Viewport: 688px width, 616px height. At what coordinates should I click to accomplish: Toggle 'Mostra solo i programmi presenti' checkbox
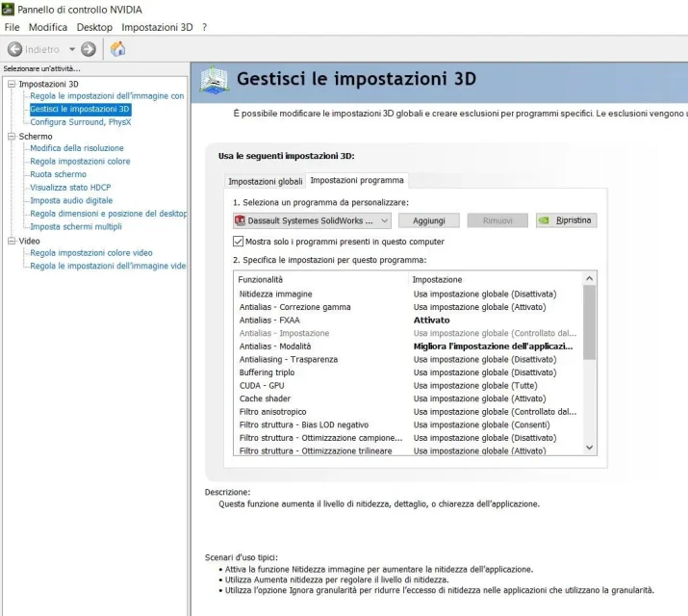point(238,242)
